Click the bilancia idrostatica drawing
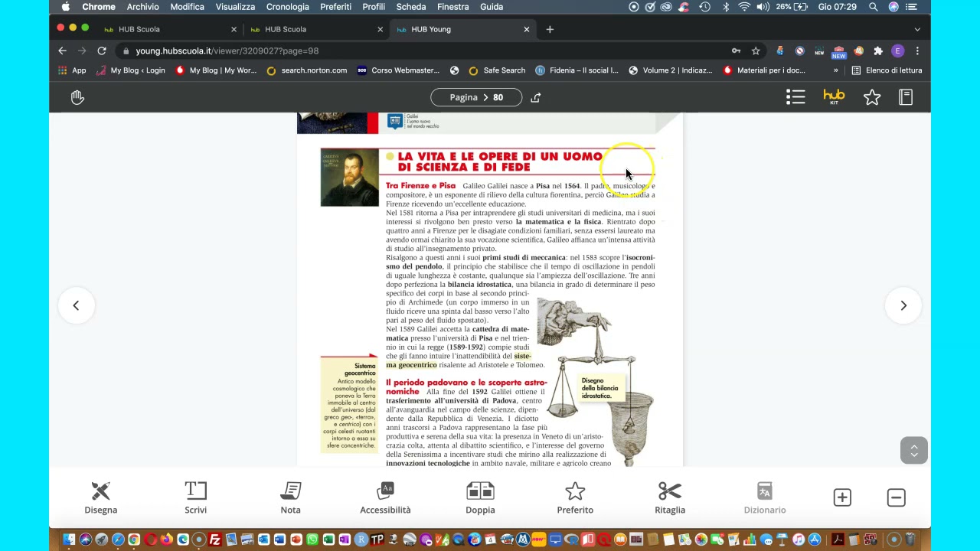The image size is (980, 551). (597, 380)
